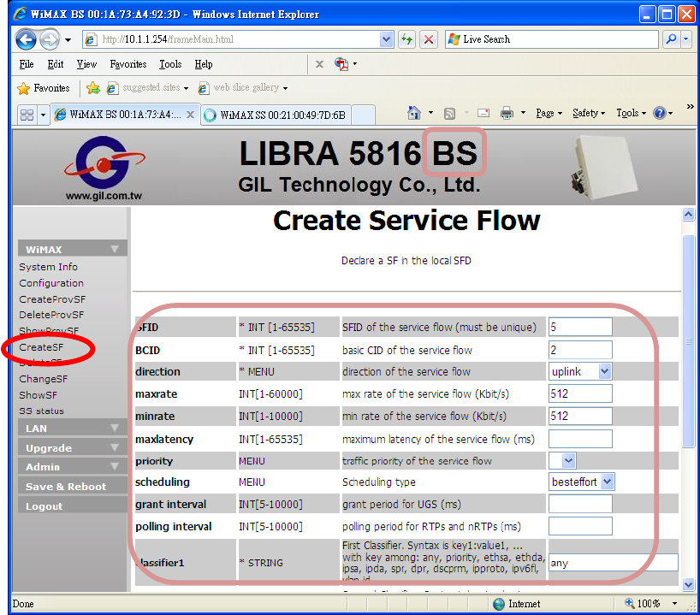Open SS status sidebar link

coord(42,411)
